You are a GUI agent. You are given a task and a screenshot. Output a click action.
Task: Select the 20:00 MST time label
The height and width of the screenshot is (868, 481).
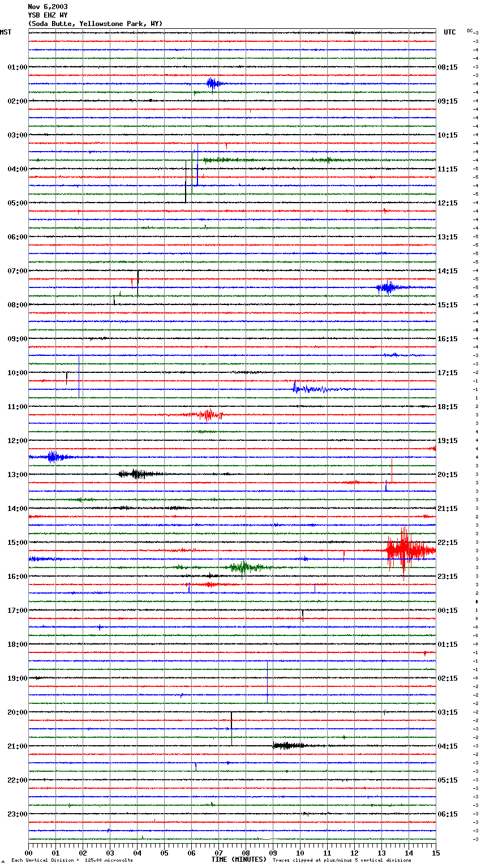point(18,712)
